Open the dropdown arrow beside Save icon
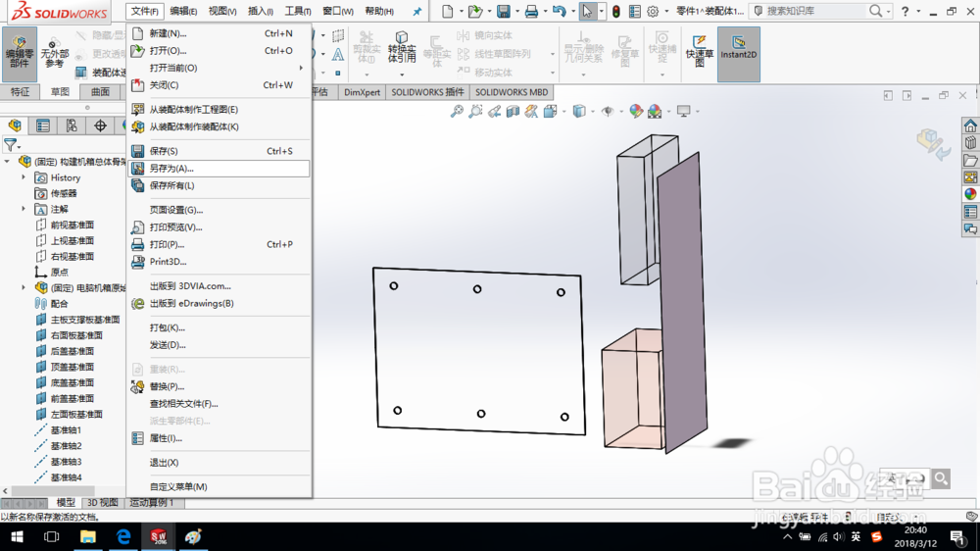 pos(516,11)
